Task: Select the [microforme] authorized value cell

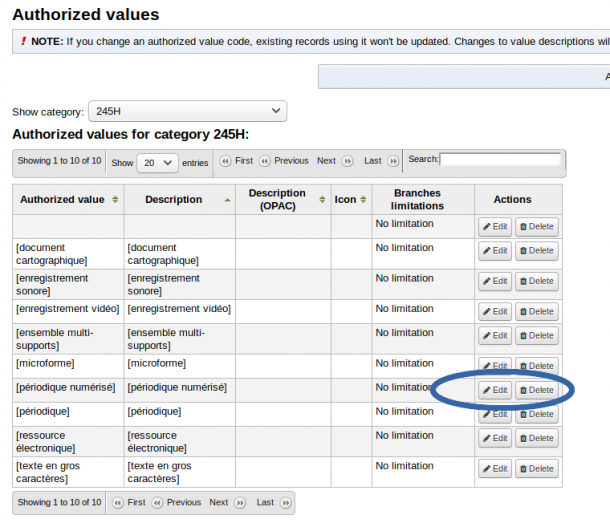Action: [68, 366]
